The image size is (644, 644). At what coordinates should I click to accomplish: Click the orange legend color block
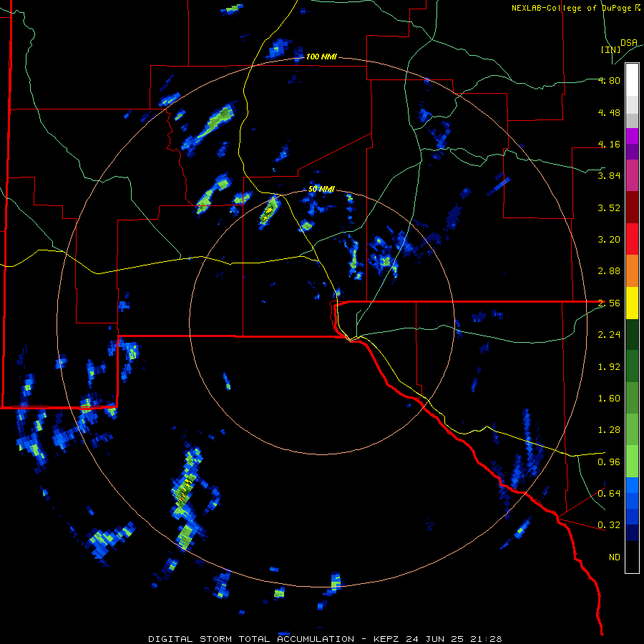tap(632, 271)
